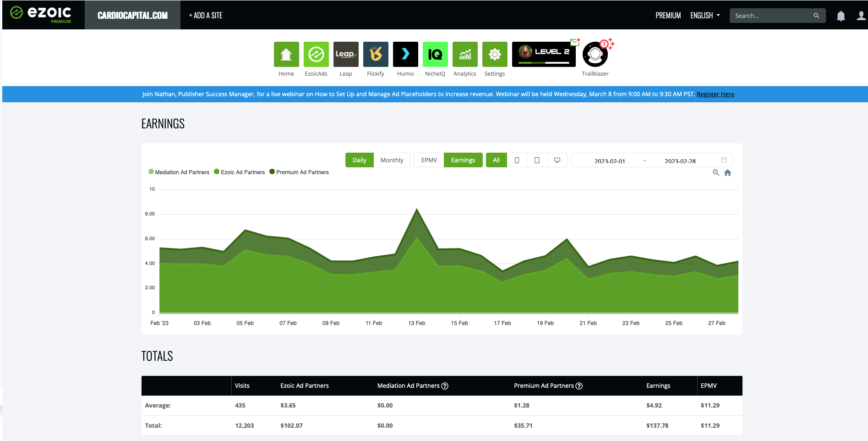The image size is (868, 441).
Task: Open the Settings gear icon
Action: click(495, 54)
